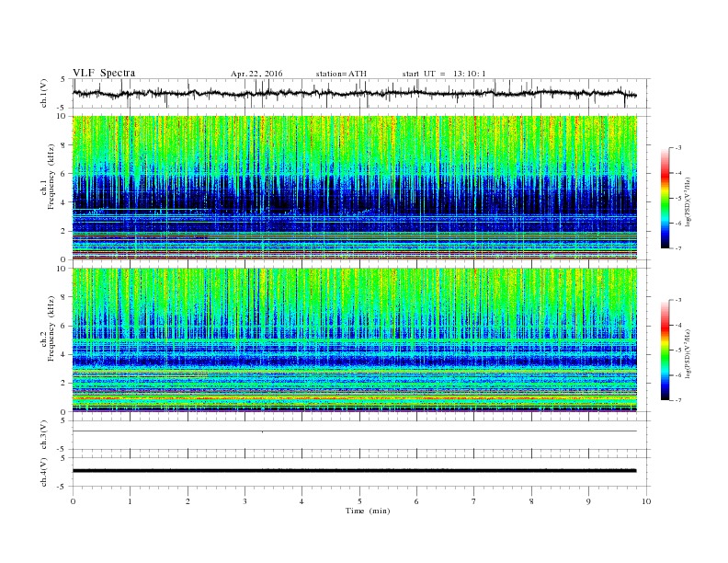Click inside the ch.2 spectrogram panel
The height and width of the screenshot is (563, 728).
(x=355, y=339)
